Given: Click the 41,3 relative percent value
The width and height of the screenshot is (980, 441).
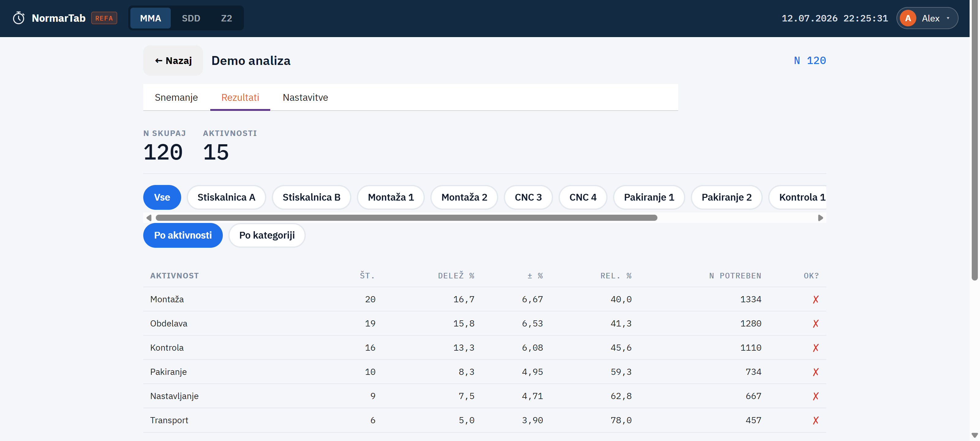Looking at the screenshot, I should pos(621,323).
